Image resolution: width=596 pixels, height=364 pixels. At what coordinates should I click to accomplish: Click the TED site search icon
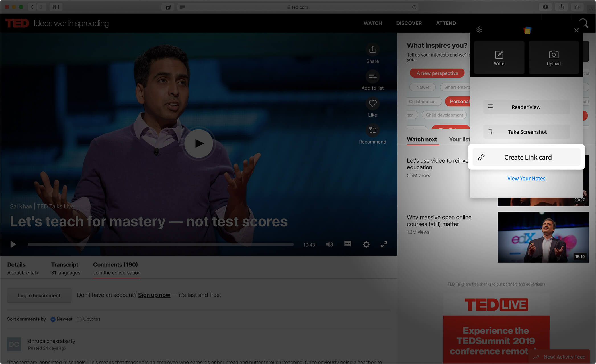point(584,23)
